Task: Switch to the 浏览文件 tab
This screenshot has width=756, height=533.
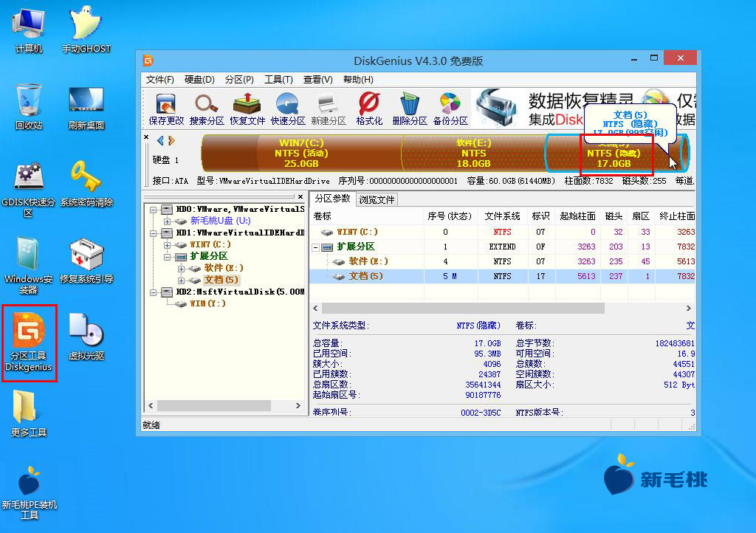Action: click(377, 199)
